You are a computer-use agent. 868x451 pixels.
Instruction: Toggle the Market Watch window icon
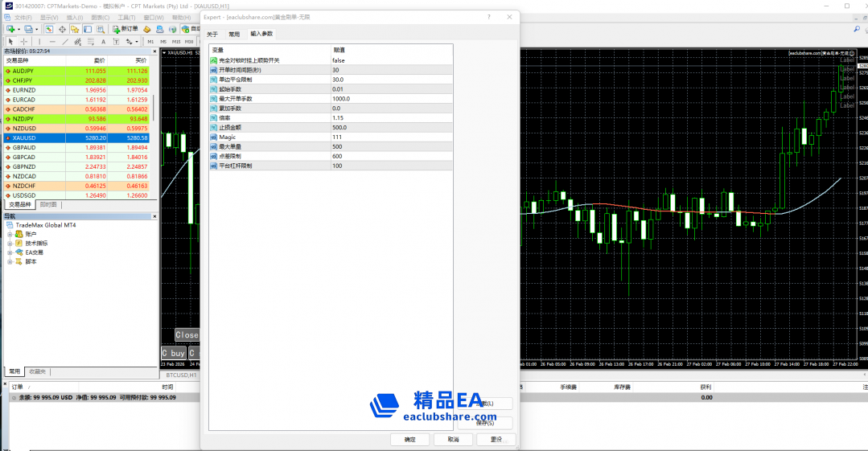(49, 29)
